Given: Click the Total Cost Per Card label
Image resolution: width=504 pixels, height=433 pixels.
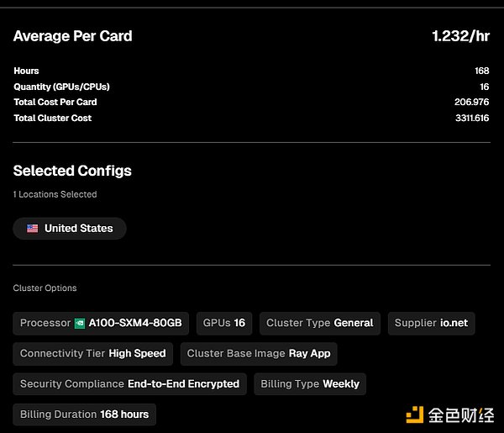Looking at the screenshot, I should (x=55, y=102).
